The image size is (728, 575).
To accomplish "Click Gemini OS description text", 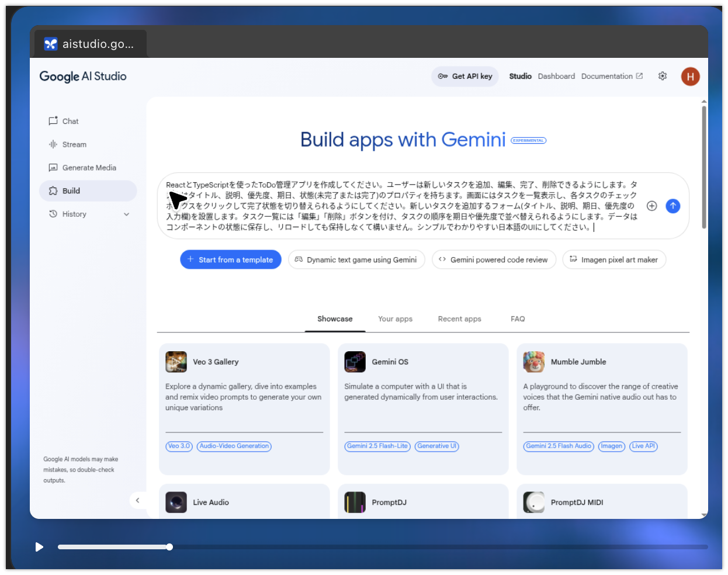I will click(421, 392).
